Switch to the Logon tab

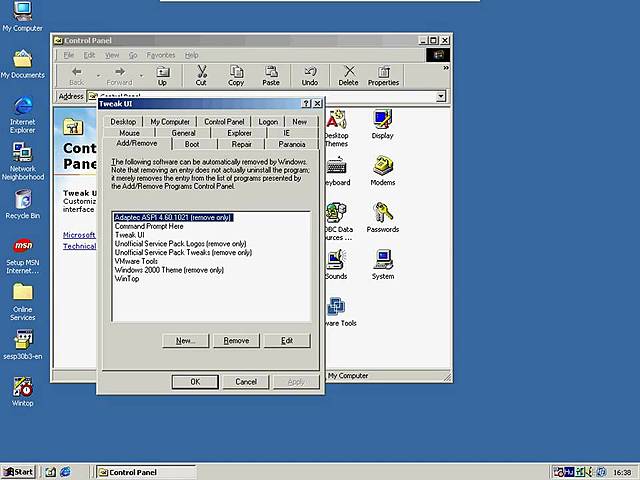point(268,122)
